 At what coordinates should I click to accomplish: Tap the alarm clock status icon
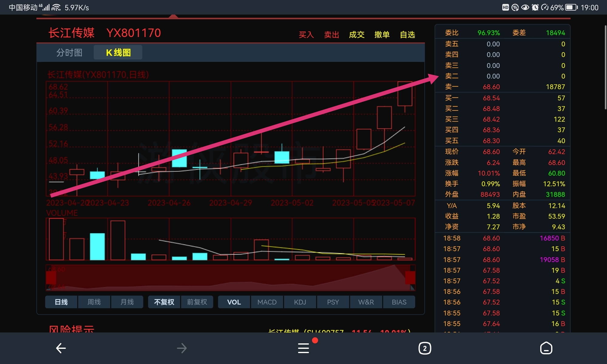pos(535,7)
